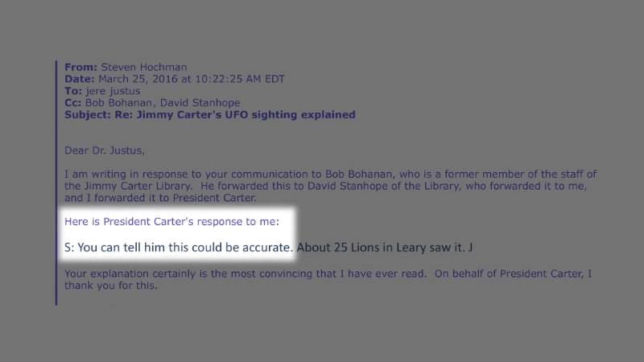Click the closing line 'thank you for this'
The height and width of the screenshot is (362, 644).
pos(111,286)
